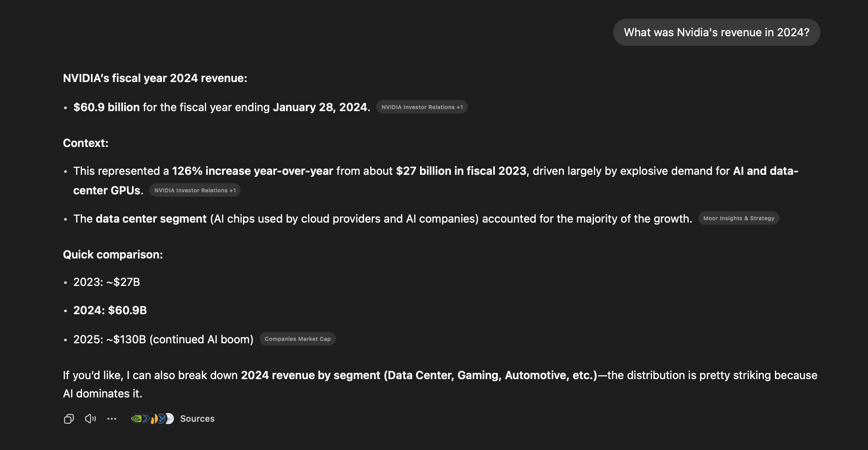This screenshot has width=868, height=450.
Task: Open the Moor Insights & Strategy citation chip
Action: [x=738, y=218]
